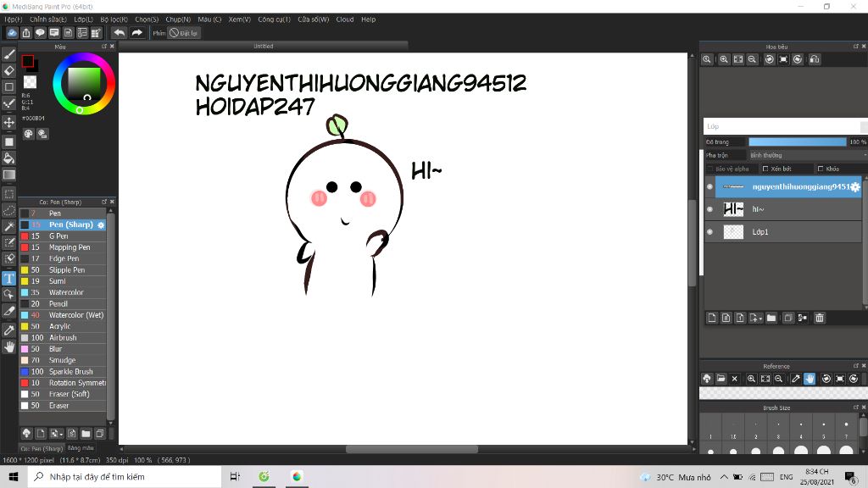
Task: Select the Move tool
Action: [8, 122]
